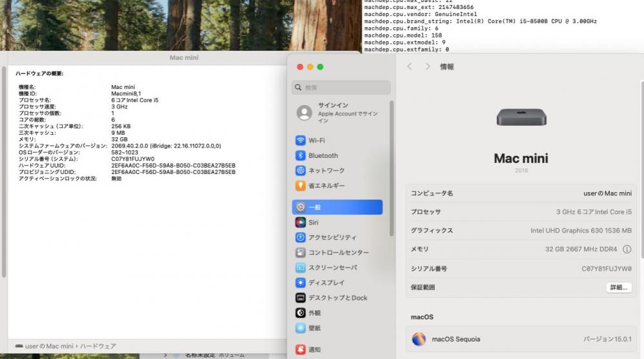Click 32 GB 2667 MHz DDR4 value
This screenshot has width=644, height=359.
tap(581, 249)
